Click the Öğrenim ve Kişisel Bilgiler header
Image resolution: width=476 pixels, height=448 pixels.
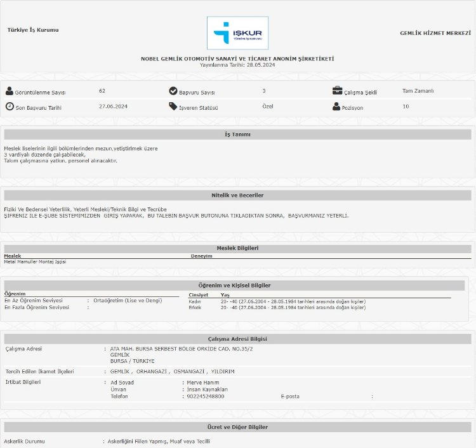pos(234,286)
